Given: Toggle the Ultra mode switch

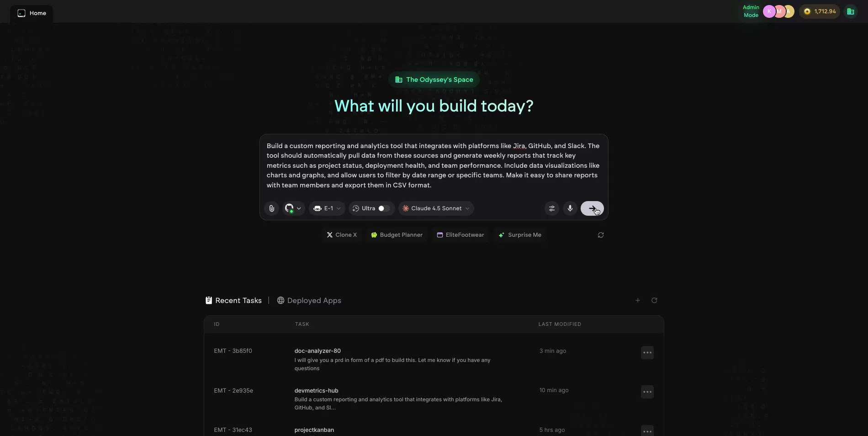Looking at the screenshot, I should pyautogui.click(x=383, y=208).
